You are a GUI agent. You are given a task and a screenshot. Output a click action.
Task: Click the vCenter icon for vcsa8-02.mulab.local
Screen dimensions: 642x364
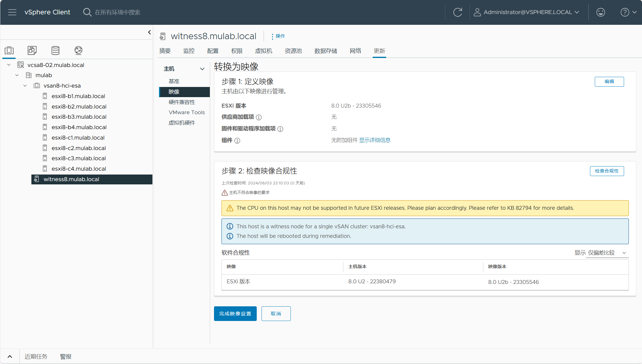tap(21, 65)
